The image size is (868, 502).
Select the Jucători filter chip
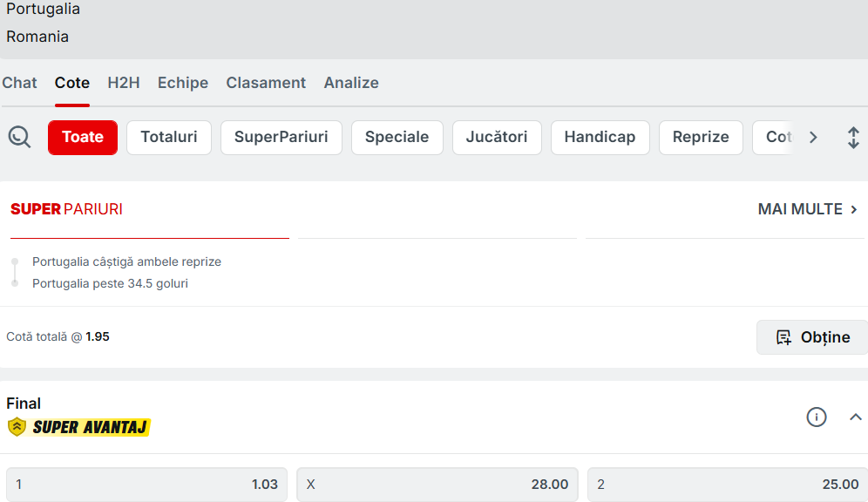pyautogui.click(x=497, y=138)
